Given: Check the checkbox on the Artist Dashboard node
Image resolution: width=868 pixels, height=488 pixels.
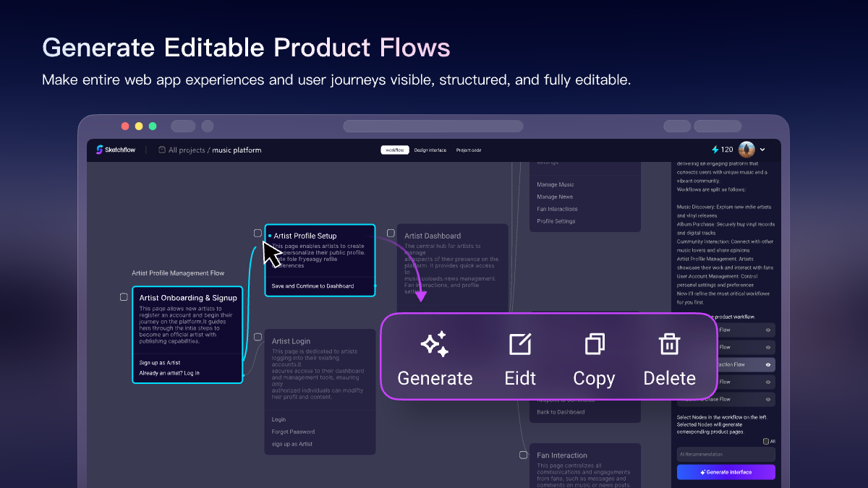Looking at the screenshot, I should click(x=391, y=233).
